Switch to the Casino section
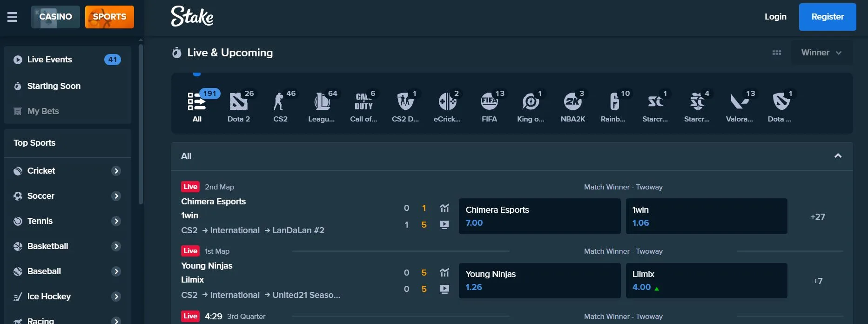This screenshot has width=868, height=324. coord(55,17)
